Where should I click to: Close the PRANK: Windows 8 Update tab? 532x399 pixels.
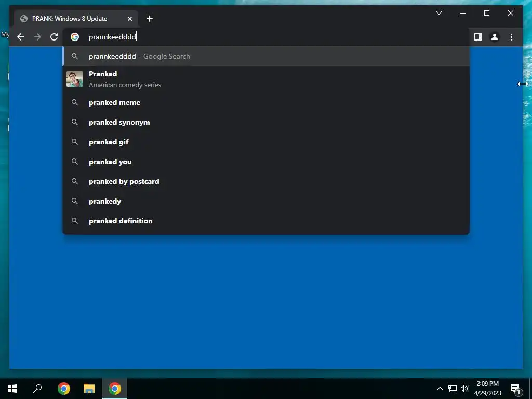(129, 19)
